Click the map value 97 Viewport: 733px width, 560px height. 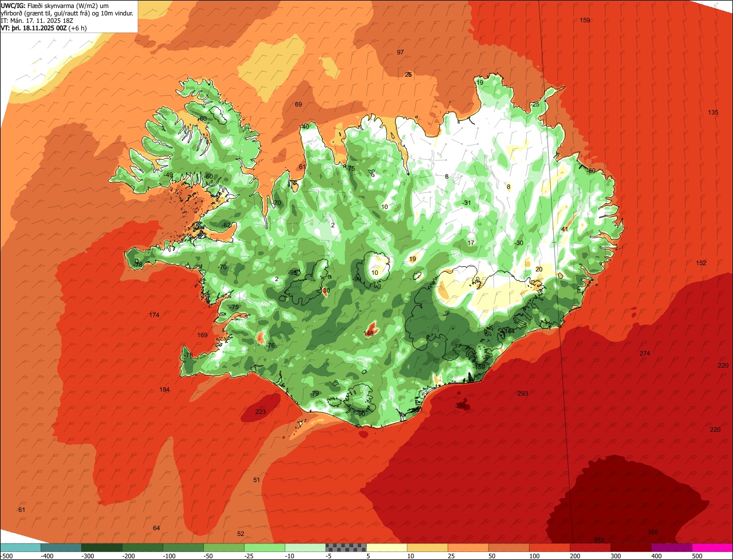coord(400,52)
